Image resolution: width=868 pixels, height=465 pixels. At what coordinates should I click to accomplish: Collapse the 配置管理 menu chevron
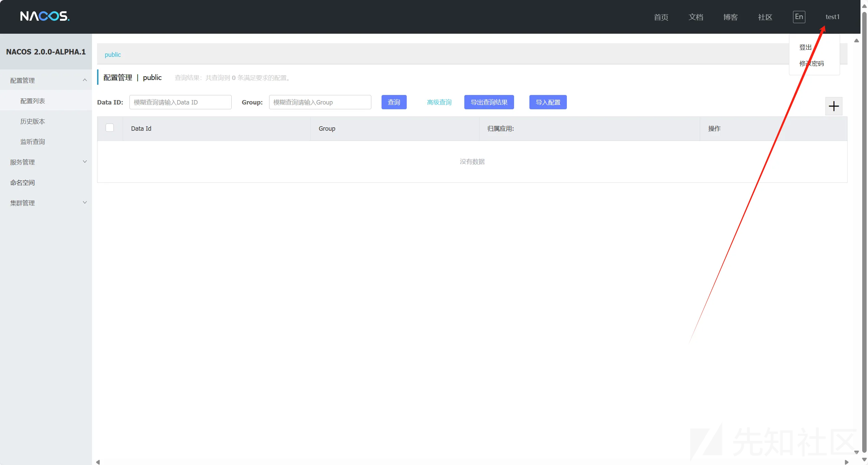coord(85,80)
